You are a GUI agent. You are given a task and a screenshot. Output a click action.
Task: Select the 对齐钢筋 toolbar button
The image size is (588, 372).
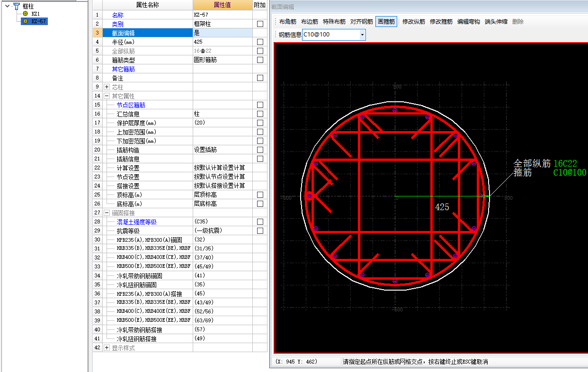[x=362, y=22]
